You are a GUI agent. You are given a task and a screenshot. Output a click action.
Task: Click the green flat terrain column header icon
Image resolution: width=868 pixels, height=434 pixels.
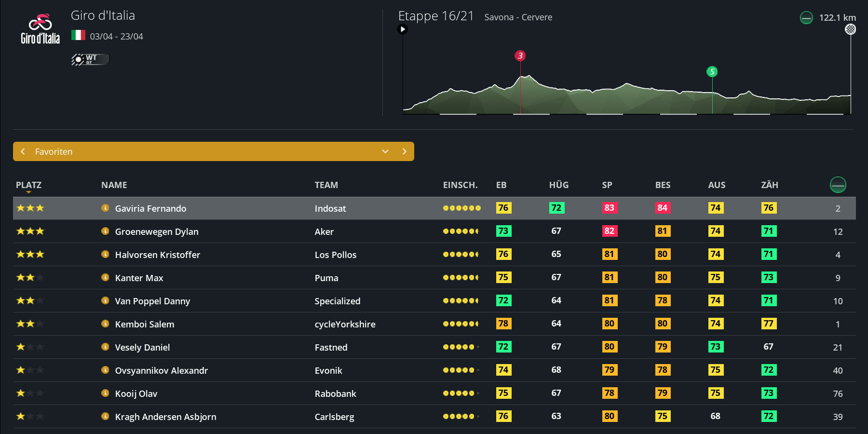coord(838,185)
